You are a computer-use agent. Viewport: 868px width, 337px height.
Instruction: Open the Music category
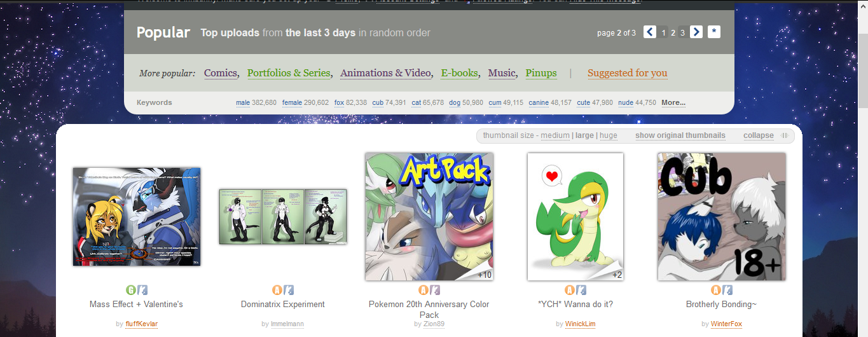tap(502, 73)
